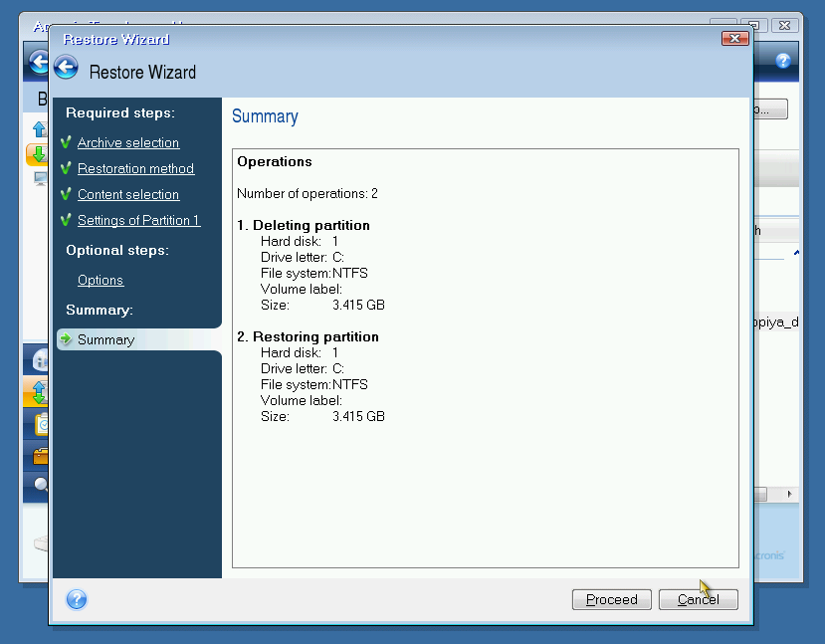The width and height of the screenshot is (825, 644).
Task: Click the green arrow icon beside Summary
Action: pyautogui.click(x=67, y=339)
